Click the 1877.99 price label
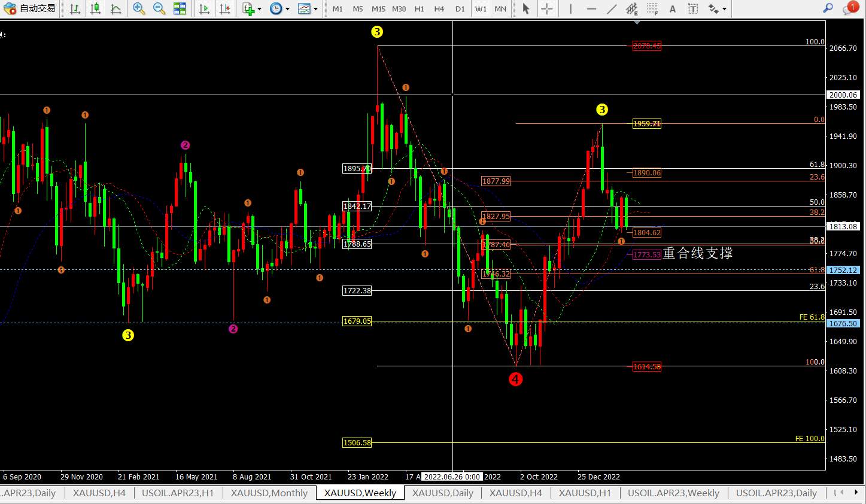Image resolution: width=866 pixels, height=504 pixels. click(x=496, y=181)
